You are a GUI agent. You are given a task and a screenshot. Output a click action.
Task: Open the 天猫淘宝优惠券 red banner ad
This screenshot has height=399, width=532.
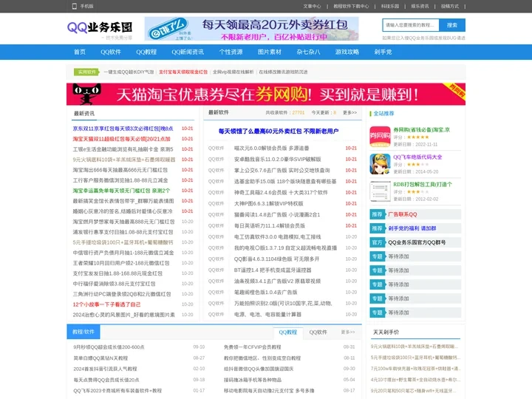tap(266, 94)
